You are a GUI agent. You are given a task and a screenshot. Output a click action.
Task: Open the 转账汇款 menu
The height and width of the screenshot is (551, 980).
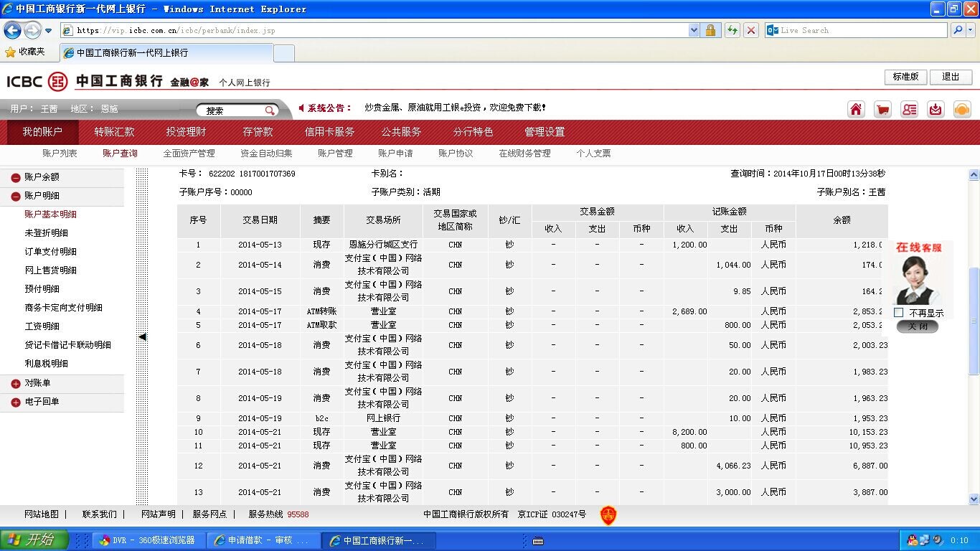[114, 132]
